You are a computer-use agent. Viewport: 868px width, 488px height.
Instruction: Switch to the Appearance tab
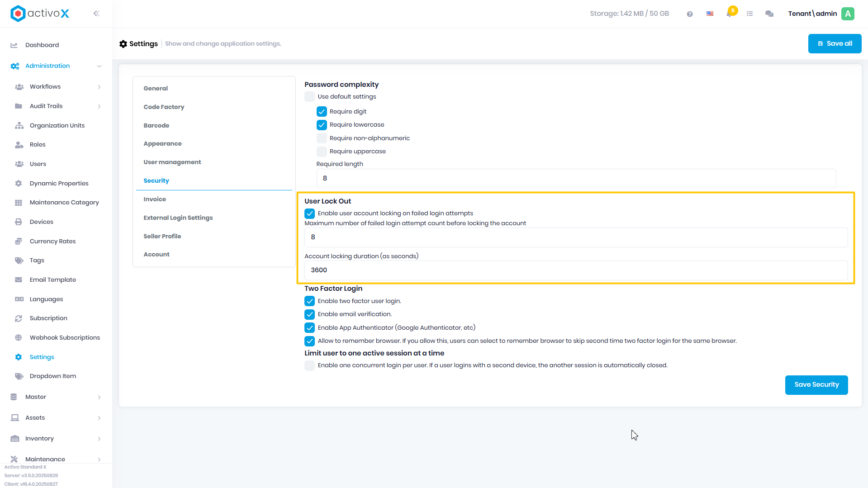tap(162, 144)
